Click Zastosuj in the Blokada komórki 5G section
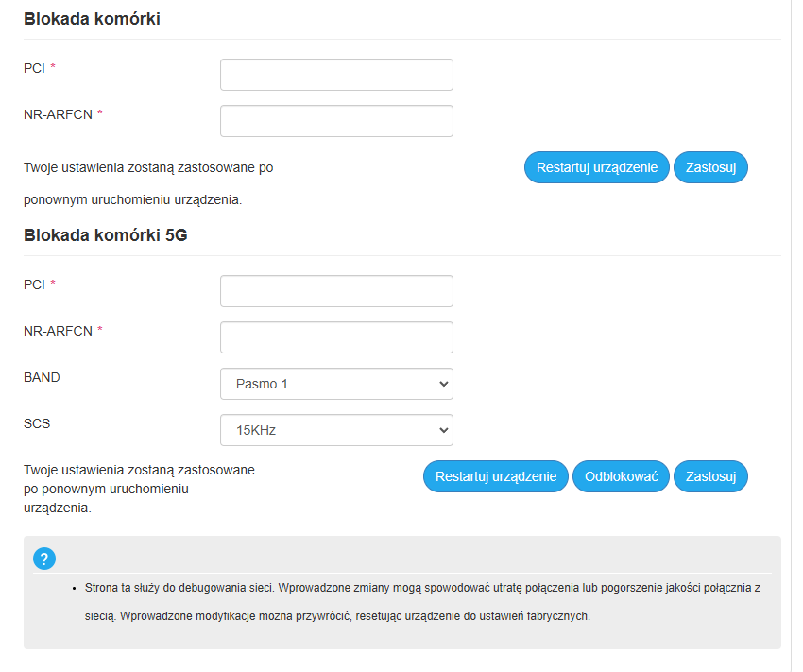803x672 pixels. pyautogui.click(x=710, y=476)
